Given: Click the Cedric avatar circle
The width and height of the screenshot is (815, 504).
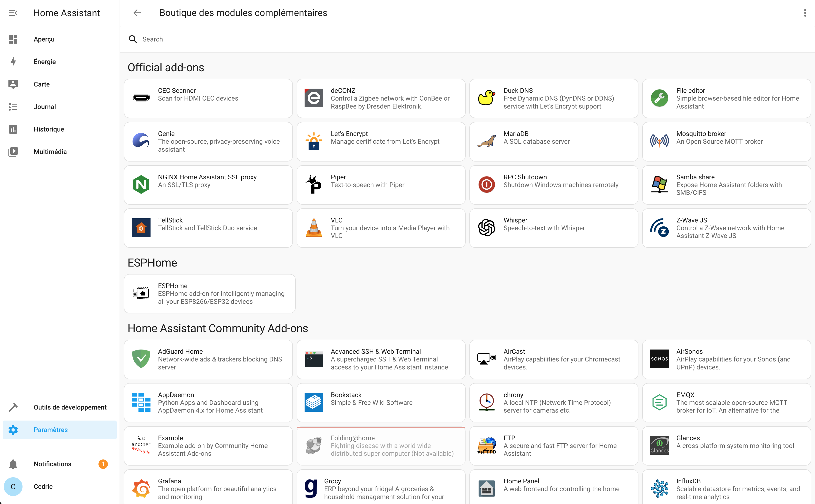Looking at the screenshot, I should pos(13,486).
